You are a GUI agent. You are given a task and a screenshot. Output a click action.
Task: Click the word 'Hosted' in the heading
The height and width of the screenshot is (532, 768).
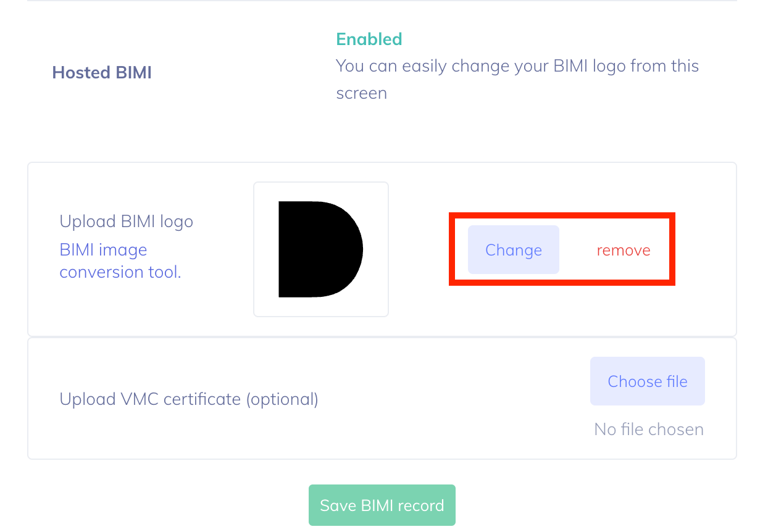pos(81,72)
